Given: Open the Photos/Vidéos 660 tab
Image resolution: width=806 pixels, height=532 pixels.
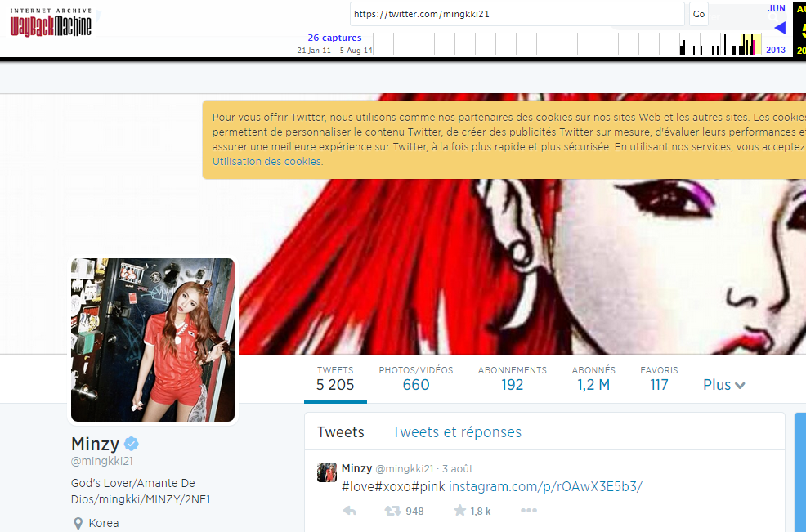Looking at the screenshot, I should point(416,379).
